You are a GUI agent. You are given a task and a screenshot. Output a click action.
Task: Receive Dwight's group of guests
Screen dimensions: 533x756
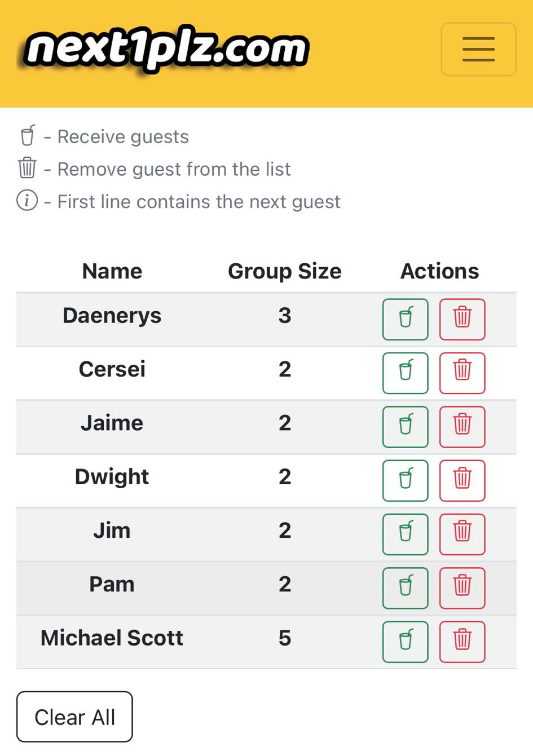(405, 480)
